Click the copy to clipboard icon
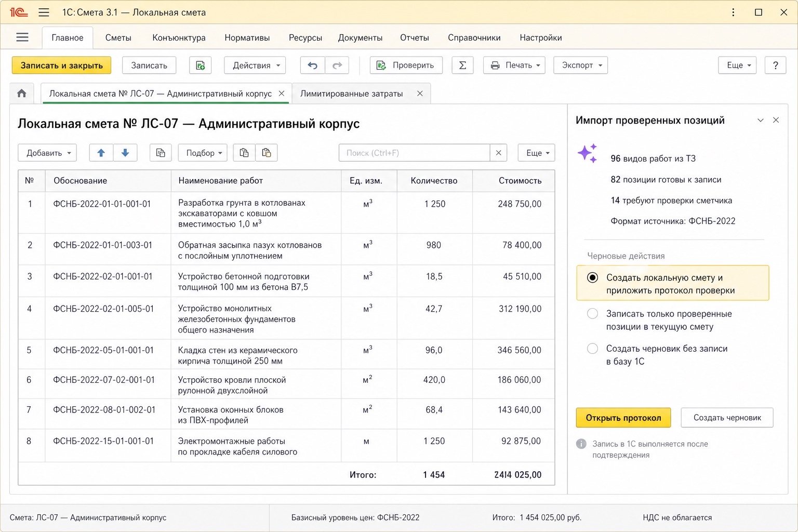 click(244, 153)
